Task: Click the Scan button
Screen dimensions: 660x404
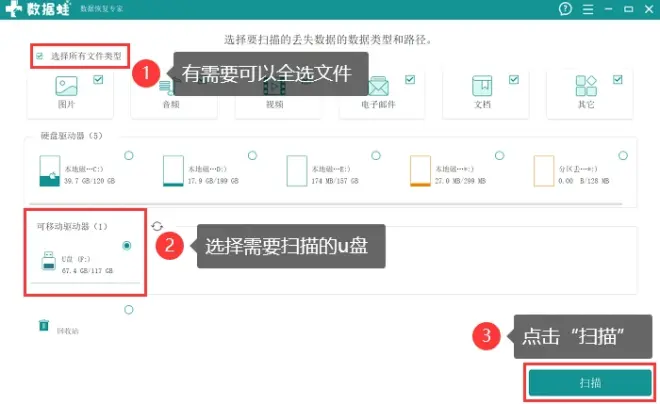Action: pyautogui.click(x=589, y=383)
